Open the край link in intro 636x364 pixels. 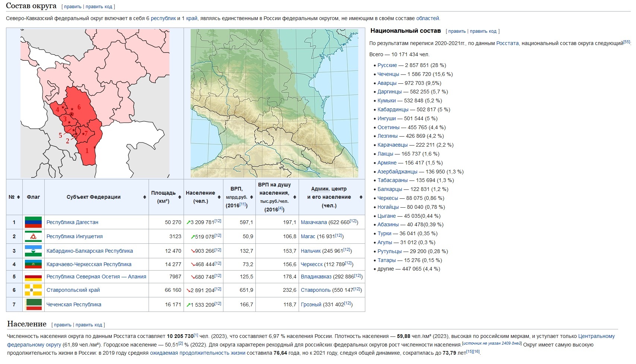click(x=191, y=18)
